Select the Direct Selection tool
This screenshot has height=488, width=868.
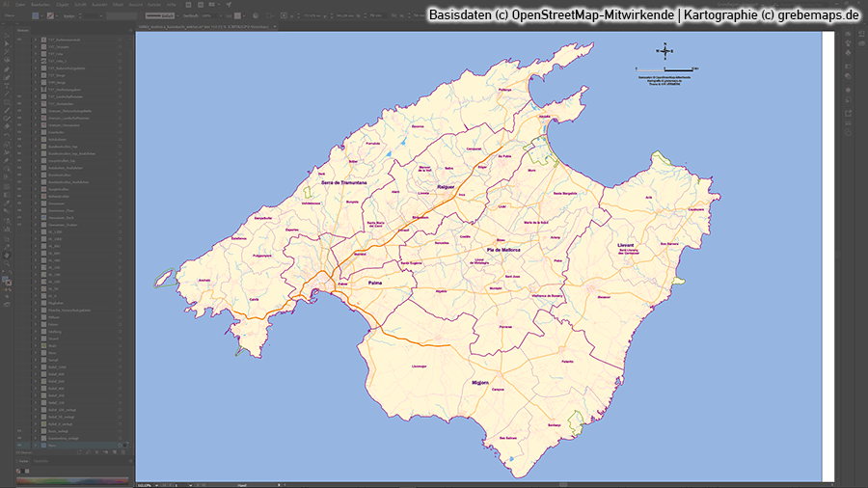coord(7,44)
